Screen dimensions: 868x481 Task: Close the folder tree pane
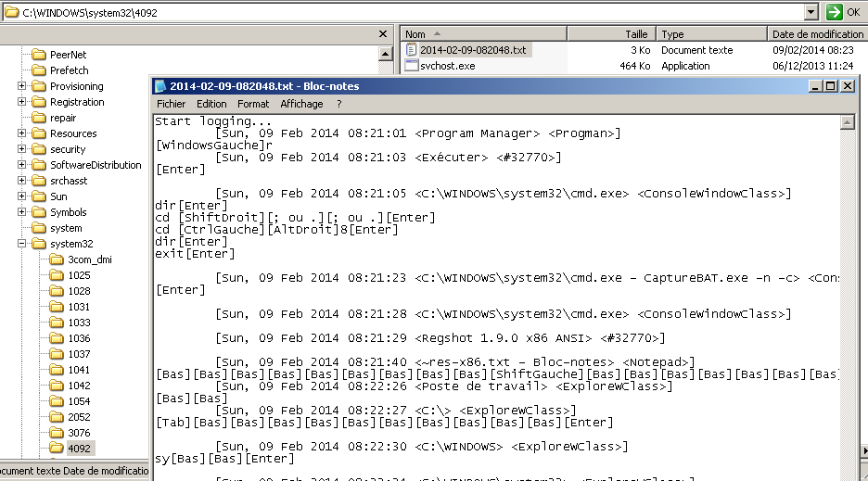(383, 33)
